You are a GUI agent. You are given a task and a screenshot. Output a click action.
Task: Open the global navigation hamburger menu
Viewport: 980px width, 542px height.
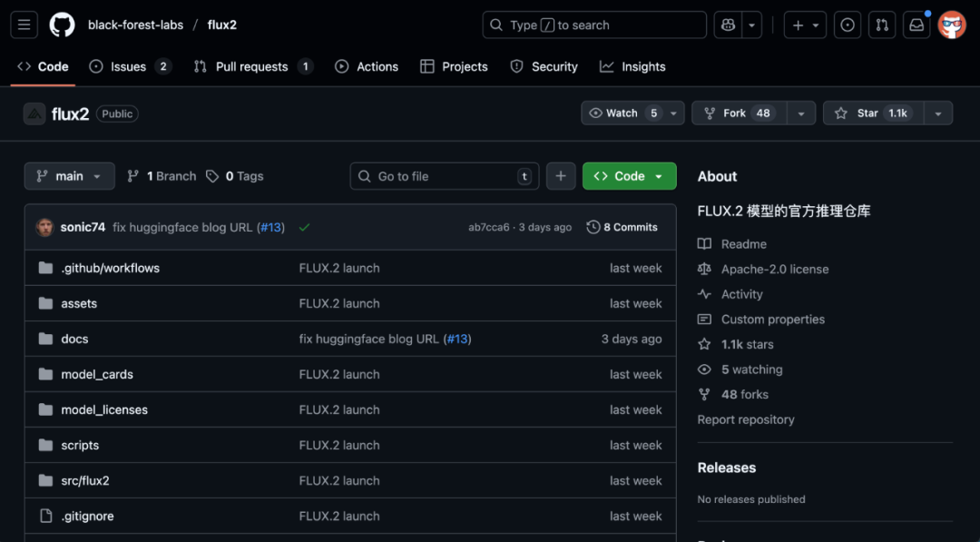point(24,25)
